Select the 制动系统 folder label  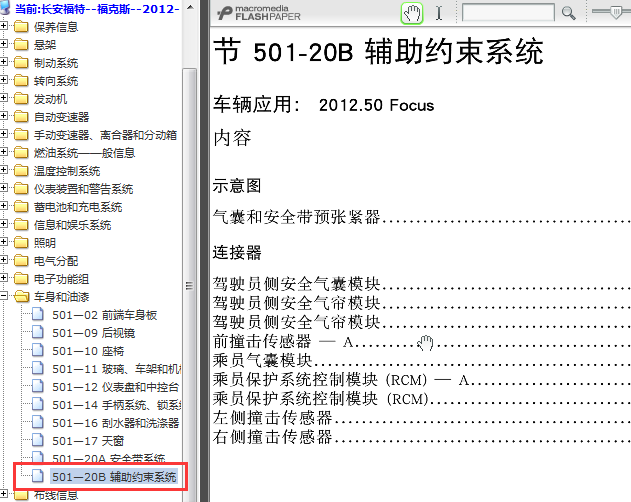(56, 63)
